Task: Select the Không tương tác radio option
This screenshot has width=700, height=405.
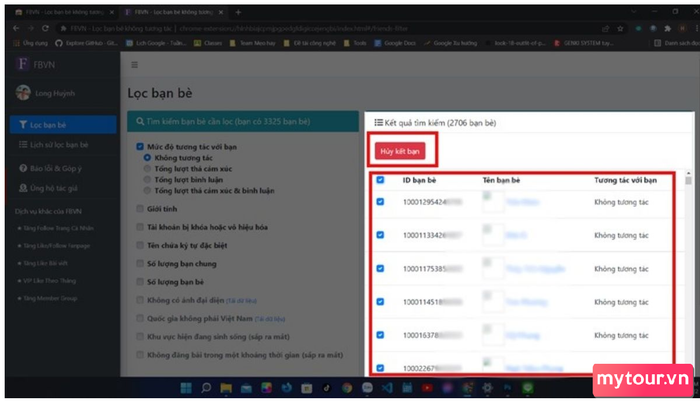Action: pyautogui.click(x=147, y=158)
